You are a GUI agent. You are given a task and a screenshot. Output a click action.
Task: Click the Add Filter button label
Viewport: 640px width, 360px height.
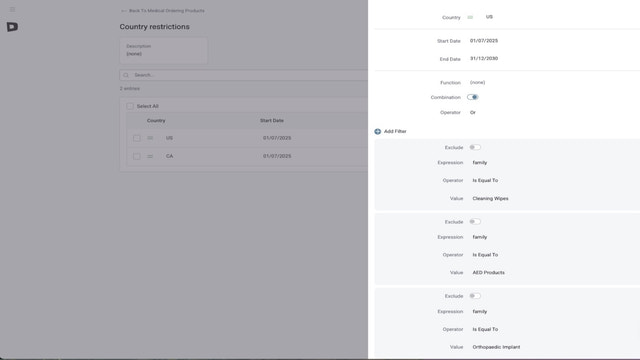point(395,131)
